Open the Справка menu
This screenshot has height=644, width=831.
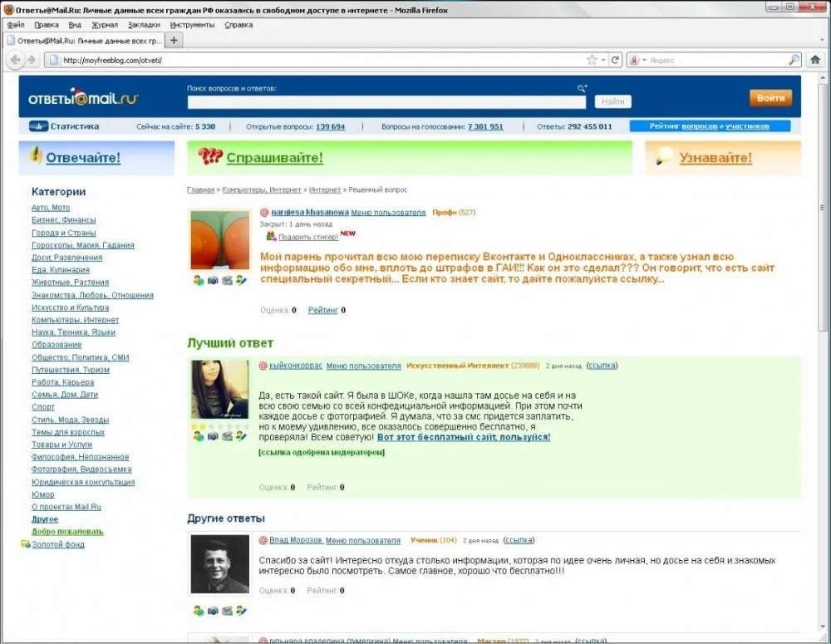click(238, 25)
